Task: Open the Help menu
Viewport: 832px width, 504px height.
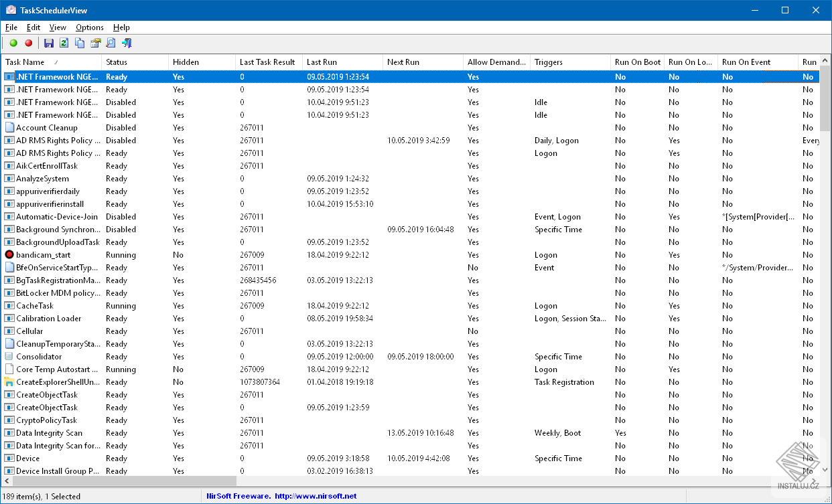Action: [121, 27]
